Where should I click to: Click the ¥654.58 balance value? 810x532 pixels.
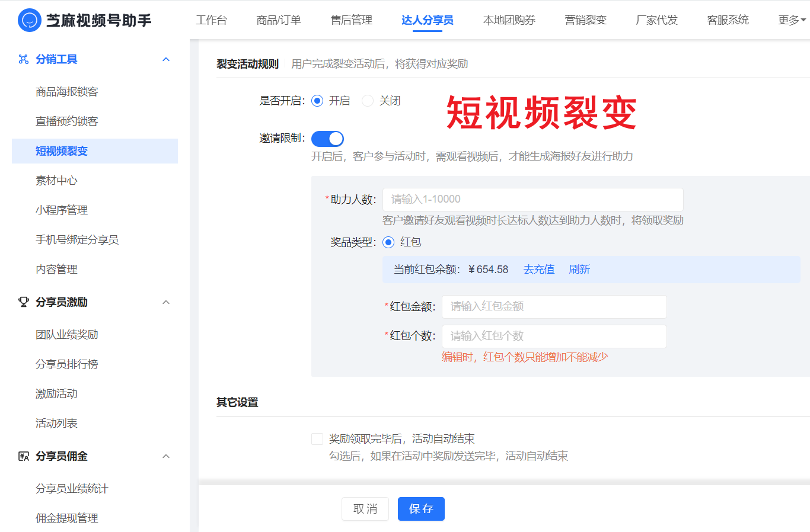[x=488, y=270]
